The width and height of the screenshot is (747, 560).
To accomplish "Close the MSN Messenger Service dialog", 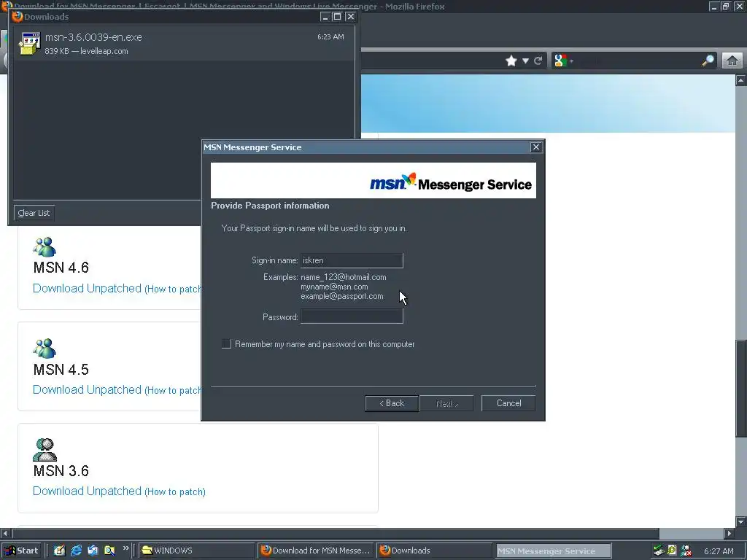I will [536, 147].
